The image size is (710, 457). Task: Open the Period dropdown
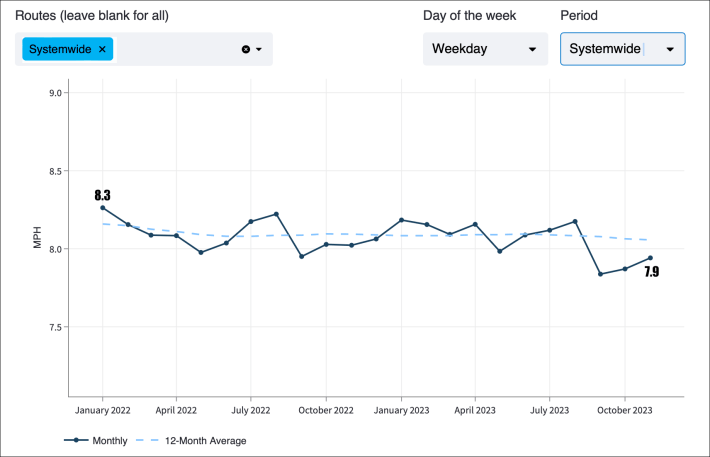pos(622,49)
